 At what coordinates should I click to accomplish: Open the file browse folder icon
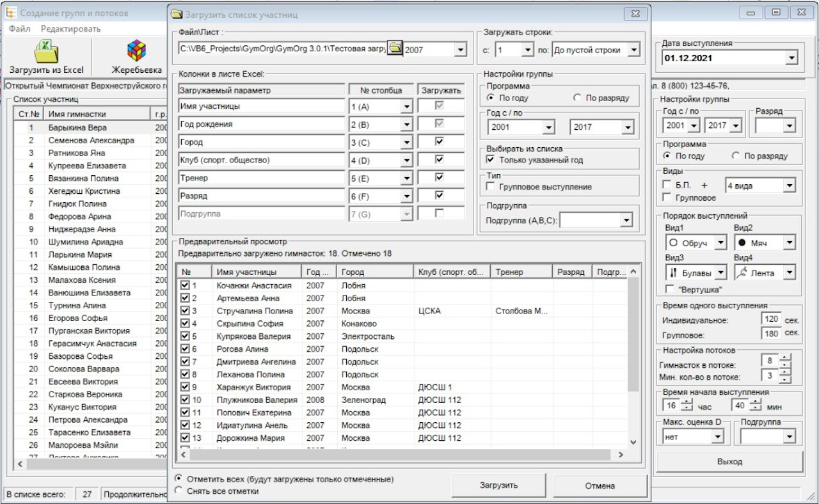pyautogui.click(x=395, y=49)
